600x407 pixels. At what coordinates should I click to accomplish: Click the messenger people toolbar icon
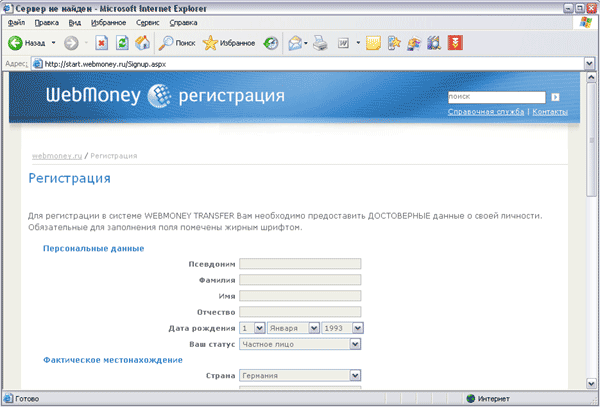click(414, 43)
